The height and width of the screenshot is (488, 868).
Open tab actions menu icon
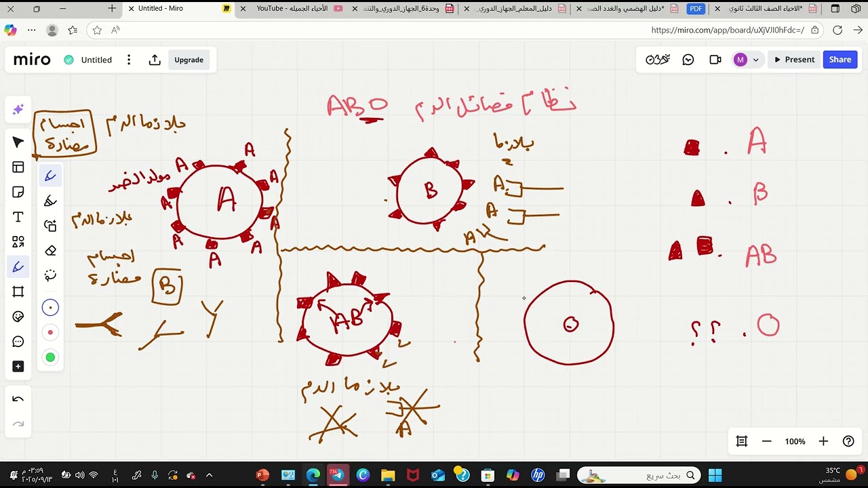[835, 8]
